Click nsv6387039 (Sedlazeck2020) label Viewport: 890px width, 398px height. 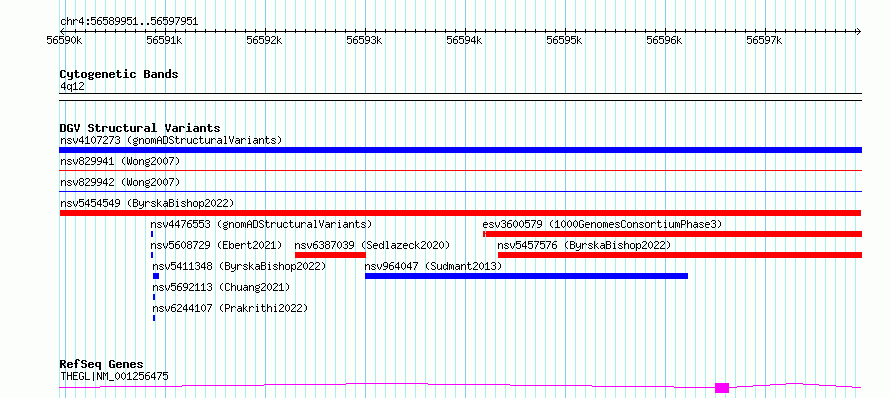coord(372,245)
